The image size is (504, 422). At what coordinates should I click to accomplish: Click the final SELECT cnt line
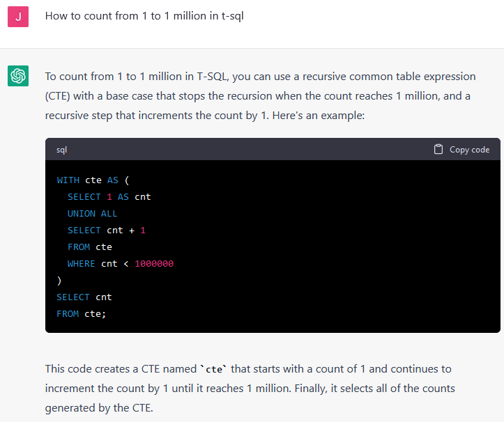pos(84,297)
